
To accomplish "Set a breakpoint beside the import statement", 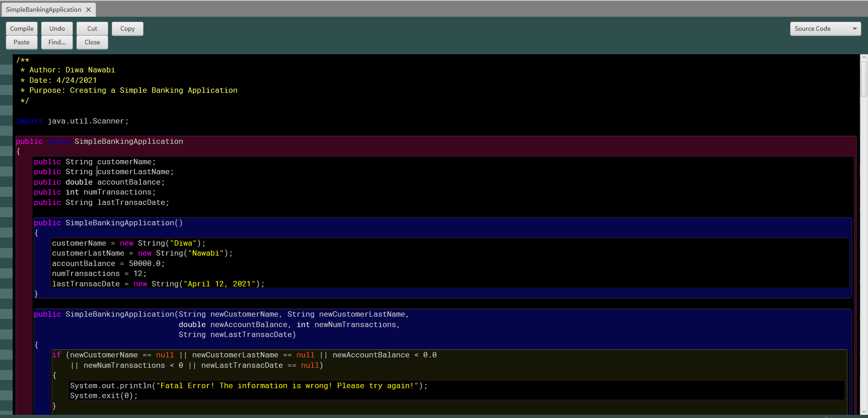I will [6, 121].
